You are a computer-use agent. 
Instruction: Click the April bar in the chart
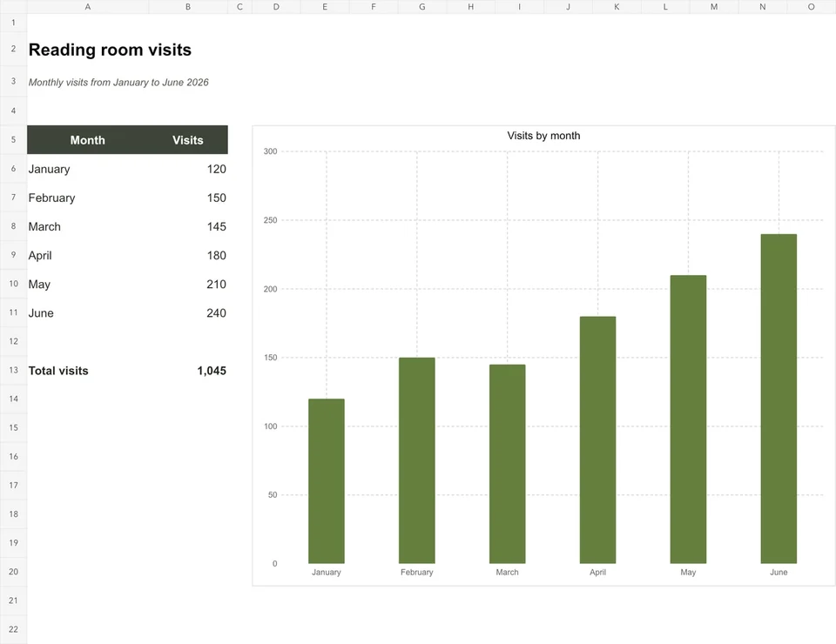point(597,440)
